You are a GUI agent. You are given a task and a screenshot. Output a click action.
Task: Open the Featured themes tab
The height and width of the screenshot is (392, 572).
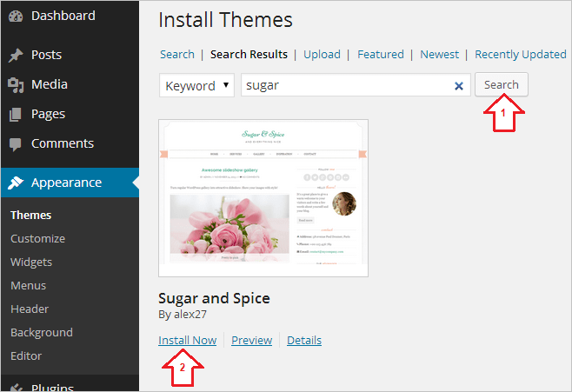tap(380, 54)
